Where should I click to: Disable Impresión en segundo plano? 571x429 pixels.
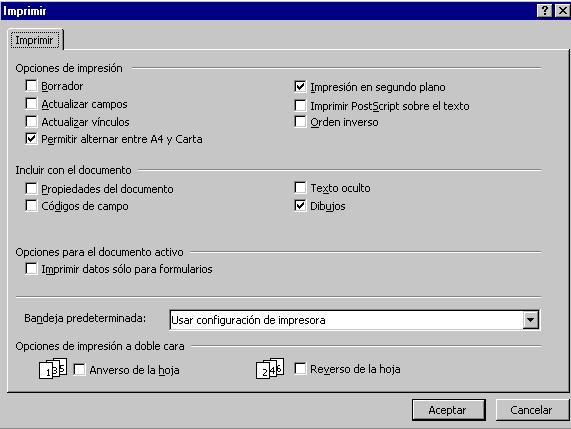click(x=300, y=87)
